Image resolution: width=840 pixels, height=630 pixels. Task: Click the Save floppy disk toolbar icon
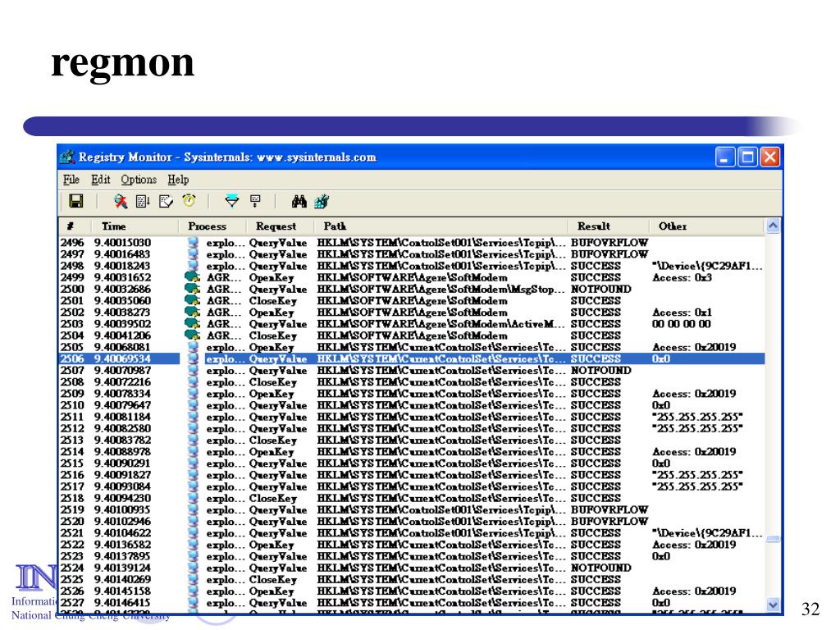[x=76, y=202]
